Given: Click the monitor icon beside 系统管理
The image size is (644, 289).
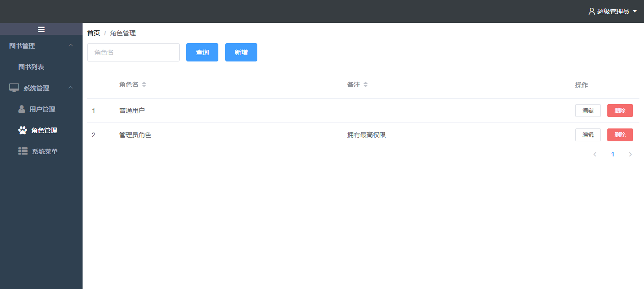Looking at the screenshot, I should pyautogui.click(x=14, y=88).
